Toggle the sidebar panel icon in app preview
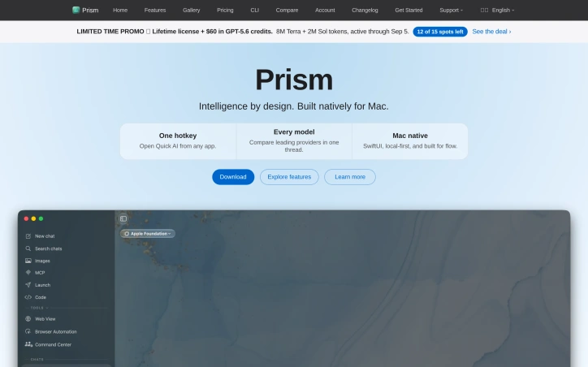The image size is (588, 367). (x=123, y=218)
